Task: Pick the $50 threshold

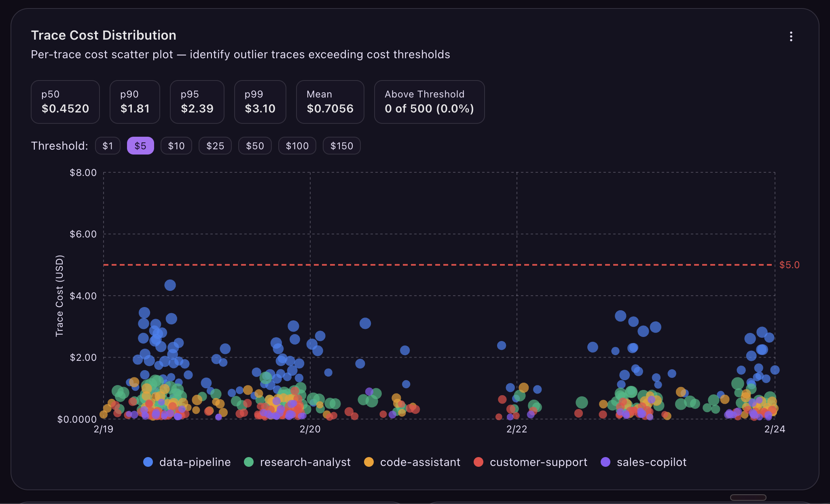Action: click(255, 146)
